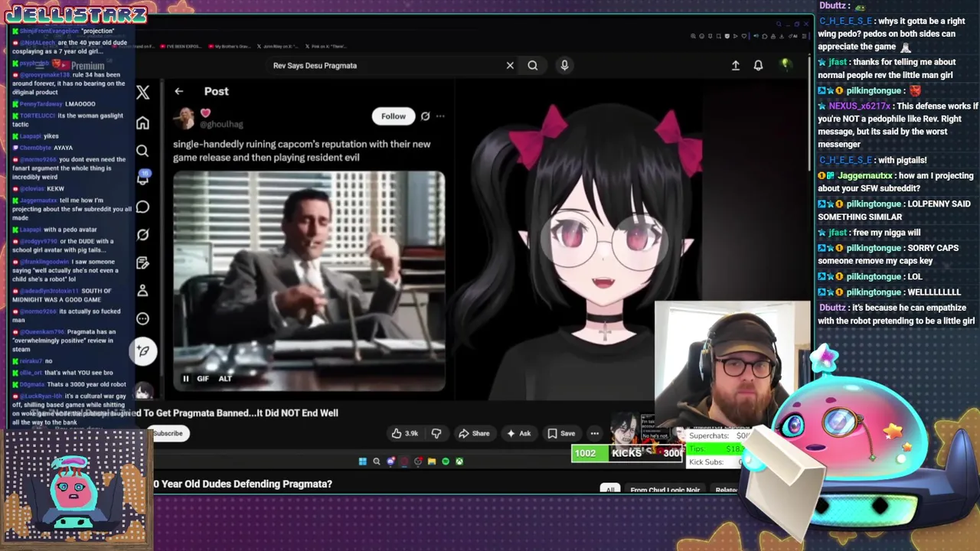Subscribe to the channel

pyautogui.click(x=168, y=433)
